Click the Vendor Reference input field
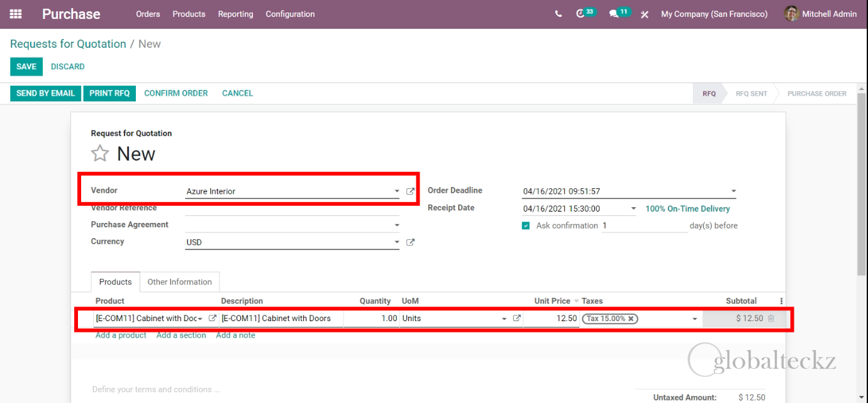The image size is (868, 403). click(292, 208)
